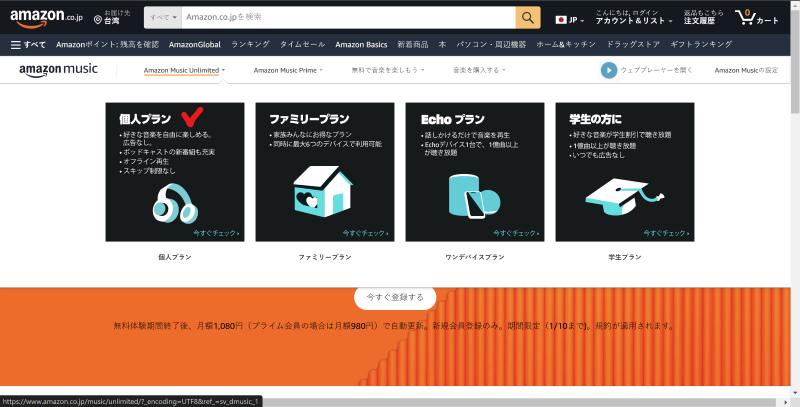
Task: Open the すべて search category dropdown
Action: 163,18
